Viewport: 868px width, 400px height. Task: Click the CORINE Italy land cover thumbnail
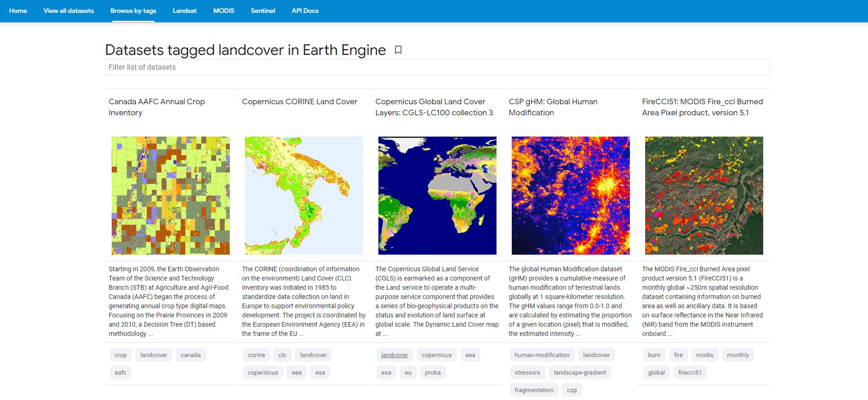pyautogui.click(x=304, y=196)
